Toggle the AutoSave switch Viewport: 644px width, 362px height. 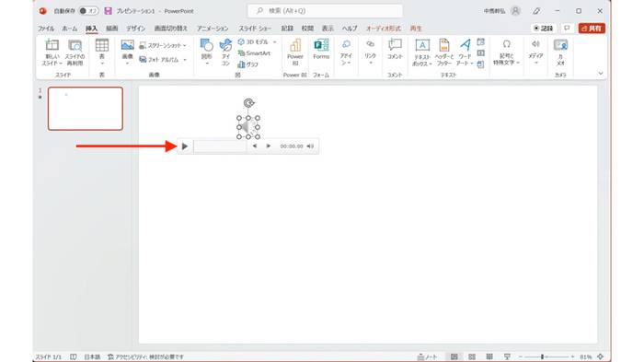coord(88,11)
